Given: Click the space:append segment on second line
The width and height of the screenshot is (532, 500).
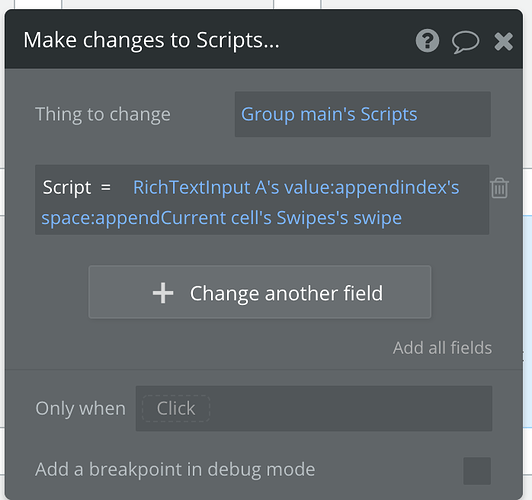Looking at the screenshot, I should [x=101, y=217].
